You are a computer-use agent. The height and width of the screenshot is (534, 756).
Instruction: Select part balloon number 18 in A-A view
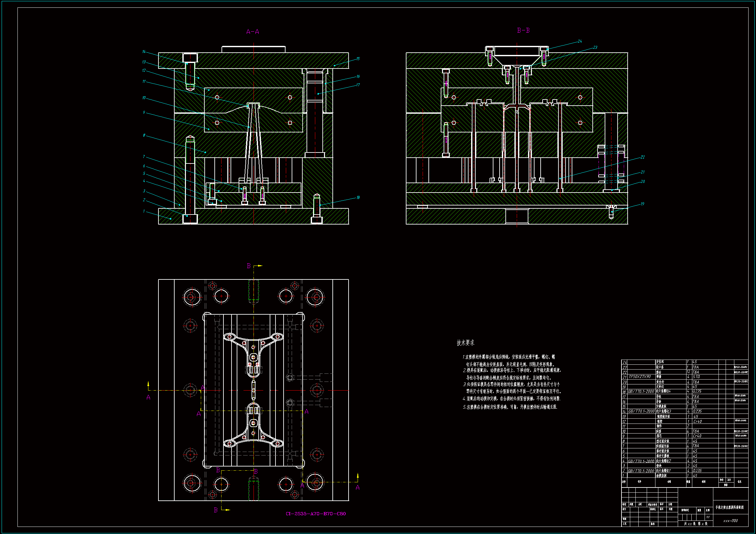358,198
